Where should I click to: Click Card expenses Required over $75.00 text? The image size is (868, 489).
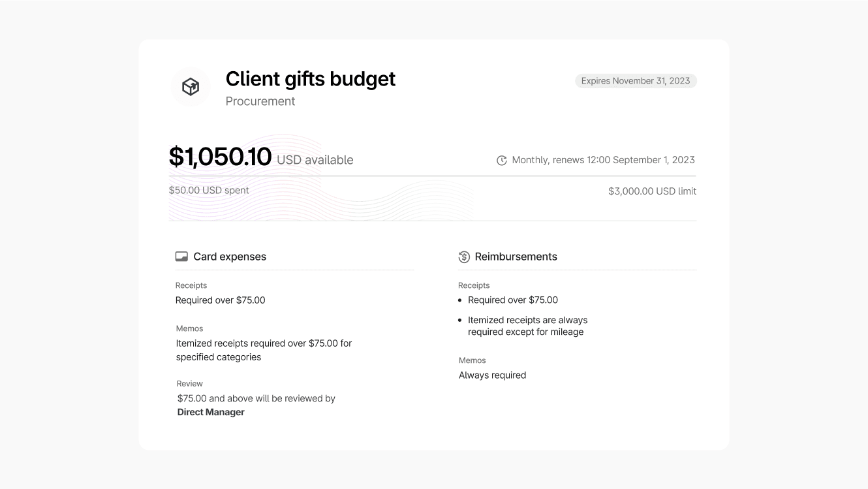pyautogui.click(x=220, y=300)
